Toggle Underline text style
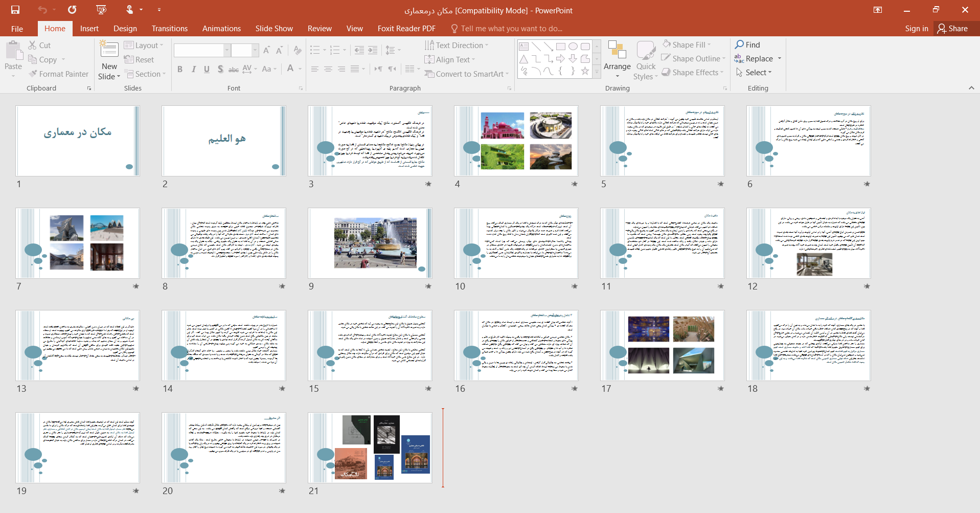This screenshot has width=980, height=513. click(x=207, y=69)
